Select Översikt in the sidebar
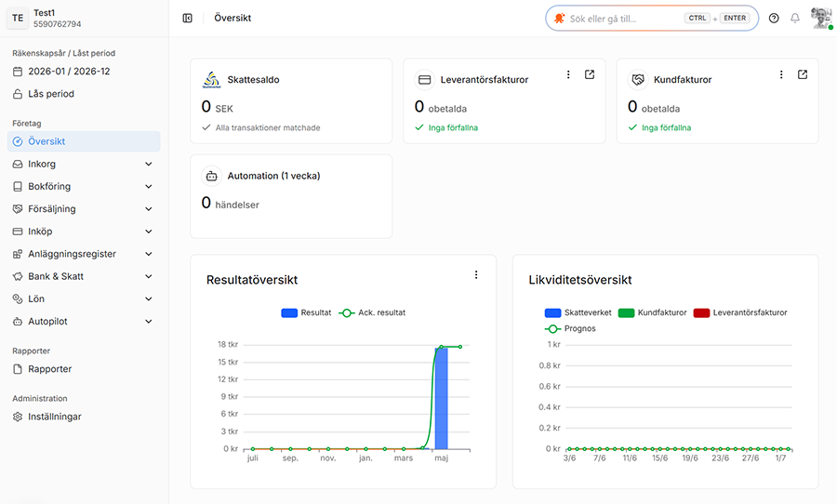This screenshot has width=837, height=504. coord(84,141)
